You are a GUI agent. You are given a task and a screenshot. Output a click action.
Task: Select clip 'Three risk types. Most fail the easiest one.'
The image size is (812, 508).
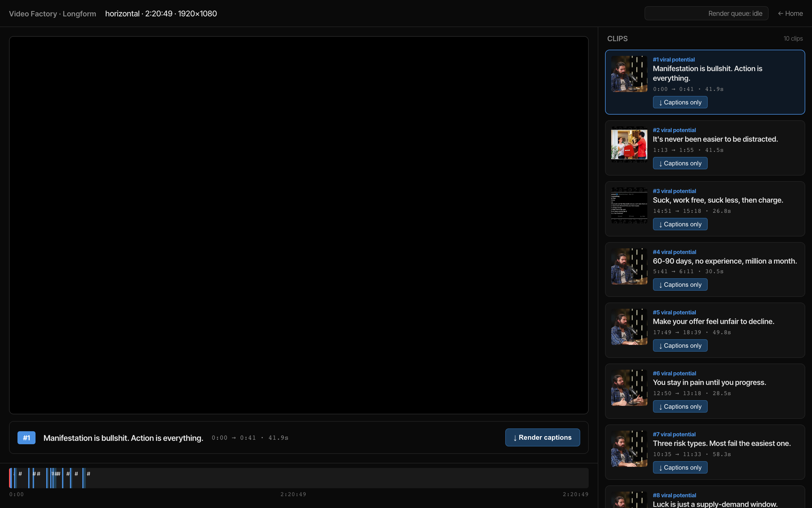click(722, 443)
